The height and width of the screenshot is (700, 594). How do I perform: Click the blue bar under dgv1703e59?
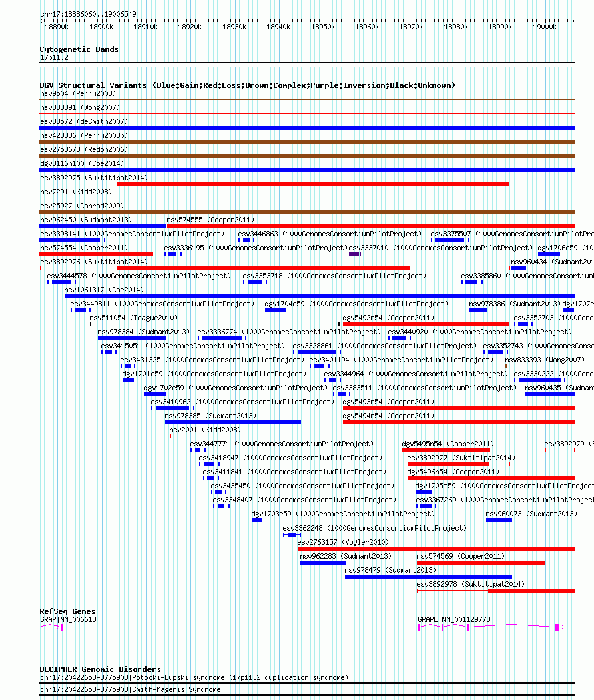pyautogui.click(x=256, y=520)
